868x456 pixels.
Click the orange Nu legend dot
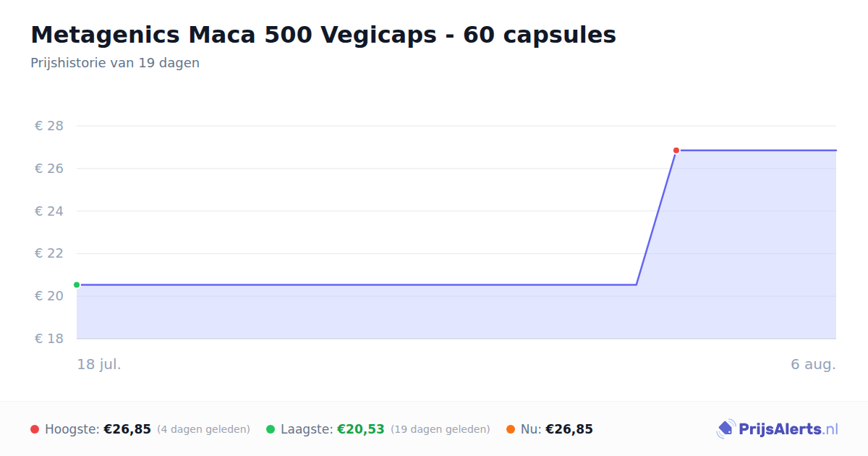click(x=511, y=429)
